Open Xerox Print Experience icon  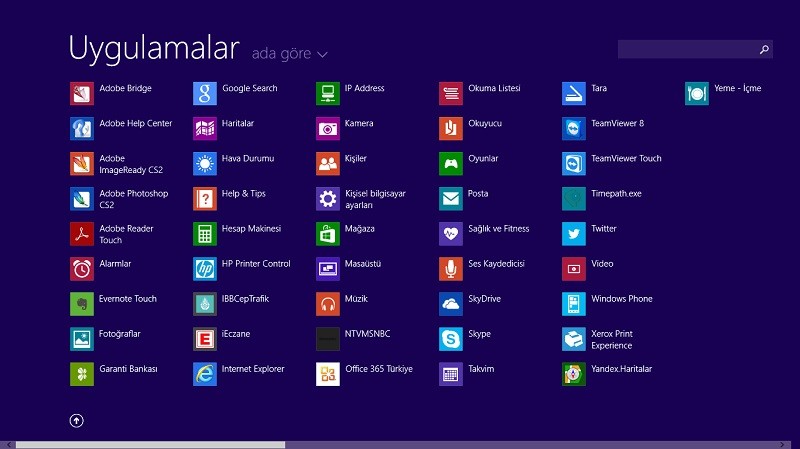coord(573,339)
